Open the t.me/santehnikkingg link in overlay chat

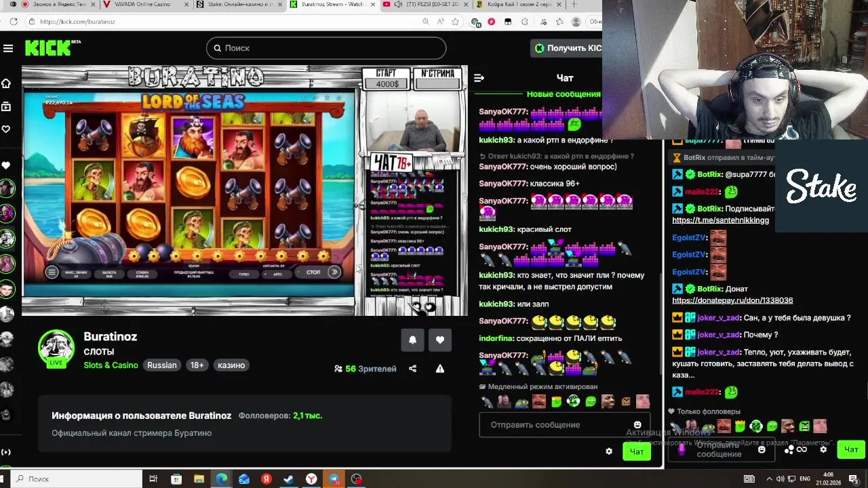[720, 220]
